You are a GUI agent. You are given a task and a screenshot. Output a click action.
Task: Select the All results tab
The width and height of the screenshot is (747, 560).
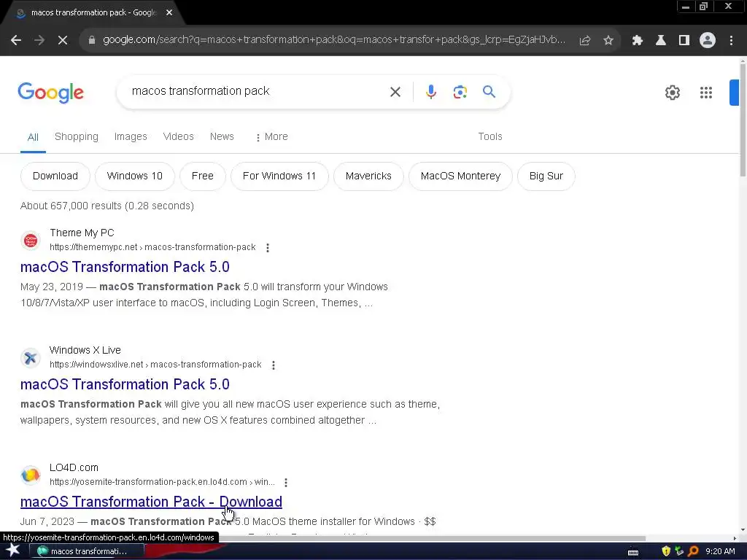coord(33,138)
